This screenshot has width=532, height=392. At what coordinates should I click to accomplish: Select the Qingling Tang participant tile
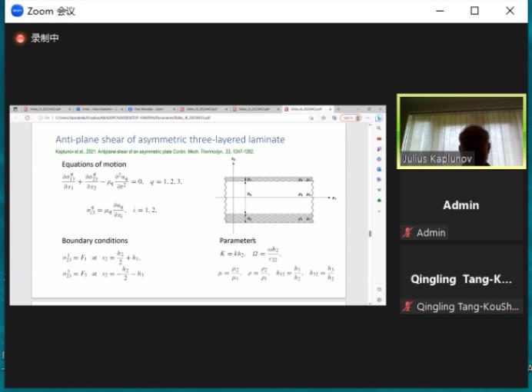pyautogui.click(x=460, y=279)
